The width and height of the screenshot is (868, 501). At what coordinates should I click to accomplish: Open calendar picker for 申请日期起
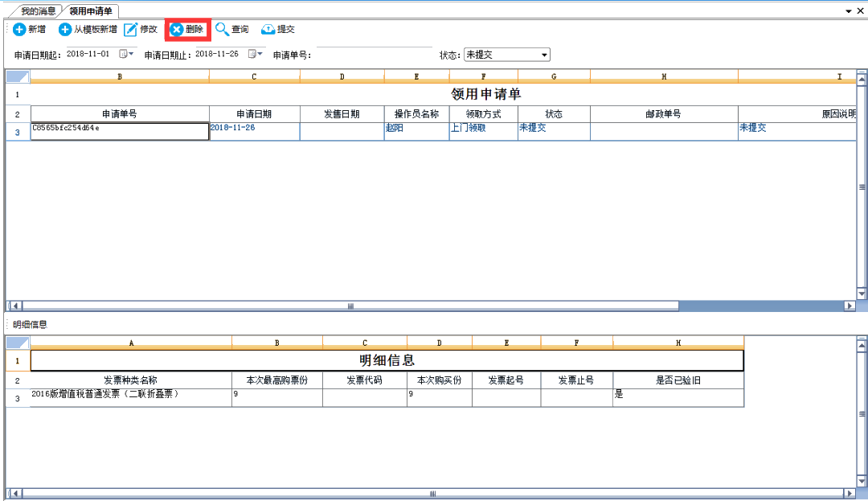tap(126, 54)
